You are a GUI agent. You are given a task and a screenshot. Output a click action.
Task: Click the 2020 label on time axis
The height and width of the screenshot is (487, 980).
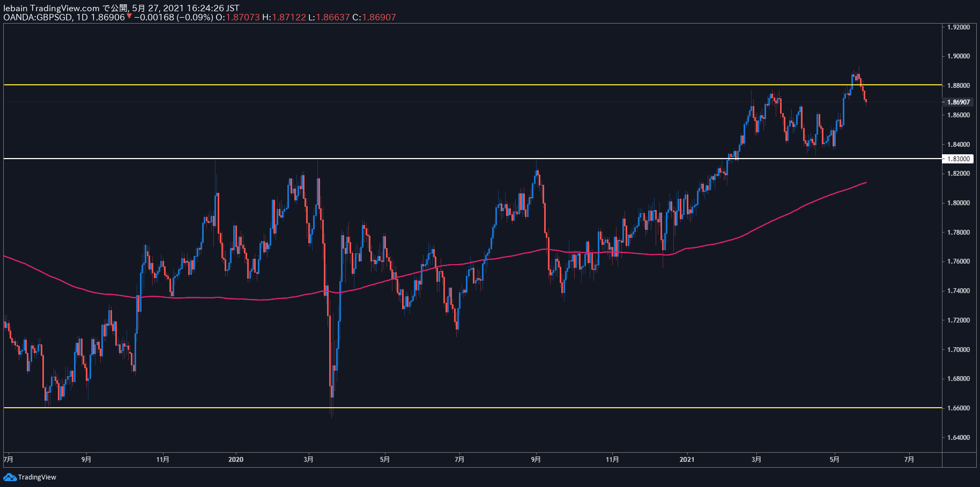236,459
